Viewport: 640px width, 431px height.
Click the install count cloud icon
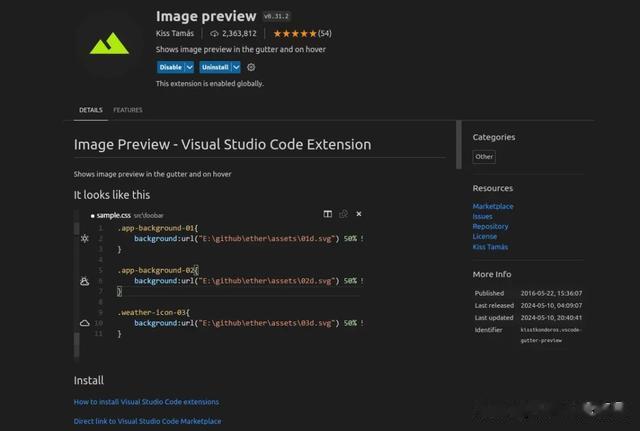[x=214, y=33]
